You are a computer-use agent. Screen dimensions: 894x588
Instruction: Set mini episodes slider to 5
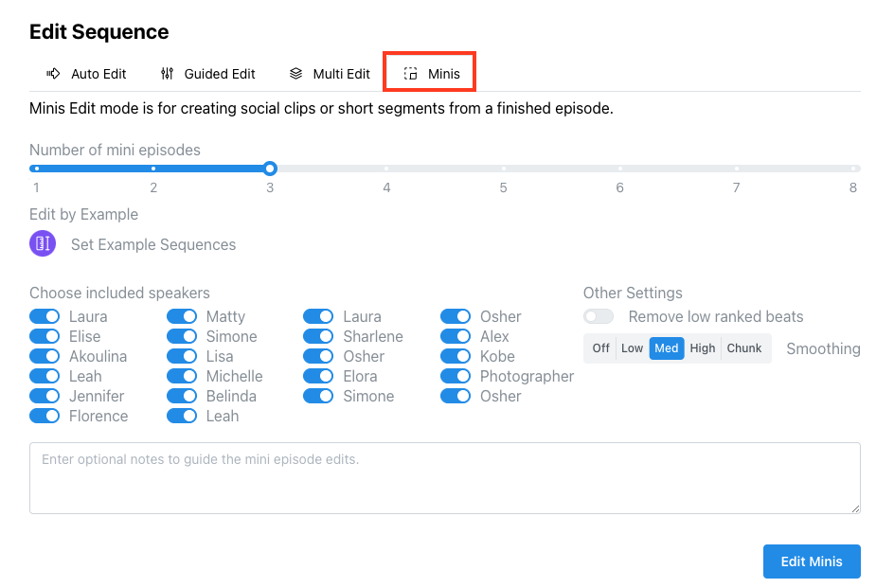click(504, 169)
